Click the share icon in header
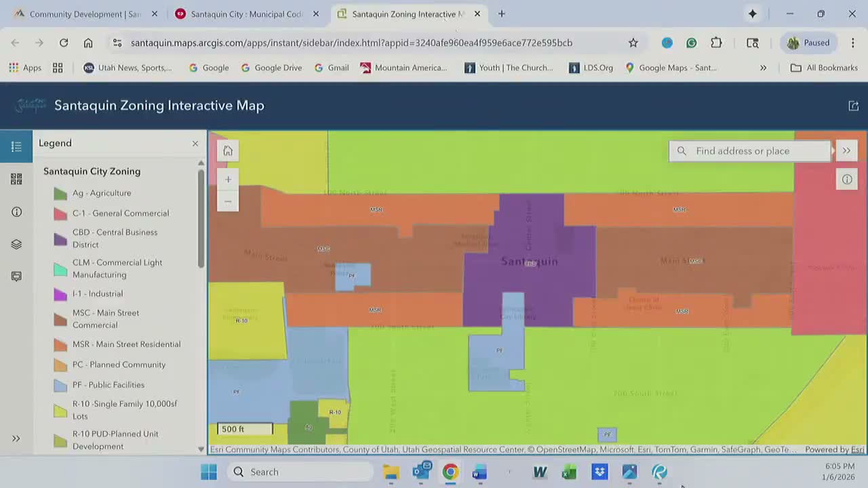 [853, 106]
